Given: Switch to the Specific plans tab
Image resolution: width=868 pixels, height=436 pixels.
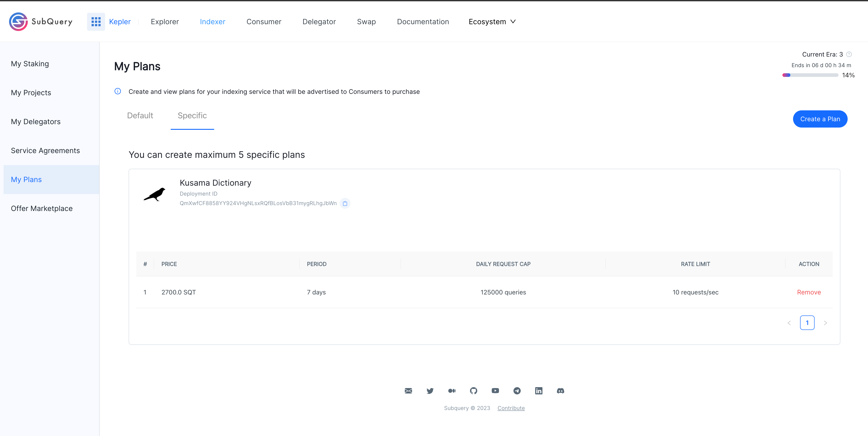Looking at the screenshot, I should (x=192, y=116).
